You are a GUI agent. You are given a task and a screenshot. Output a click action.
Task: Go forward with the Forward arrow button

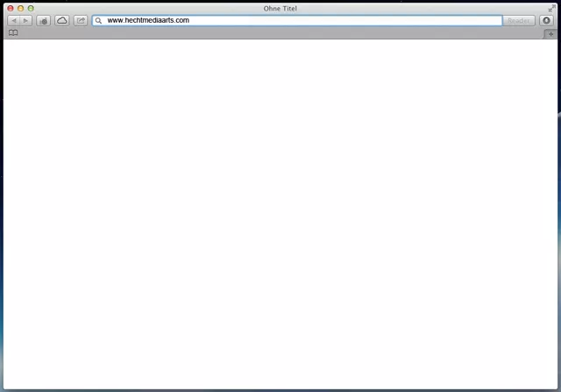[x=25, y=20]
